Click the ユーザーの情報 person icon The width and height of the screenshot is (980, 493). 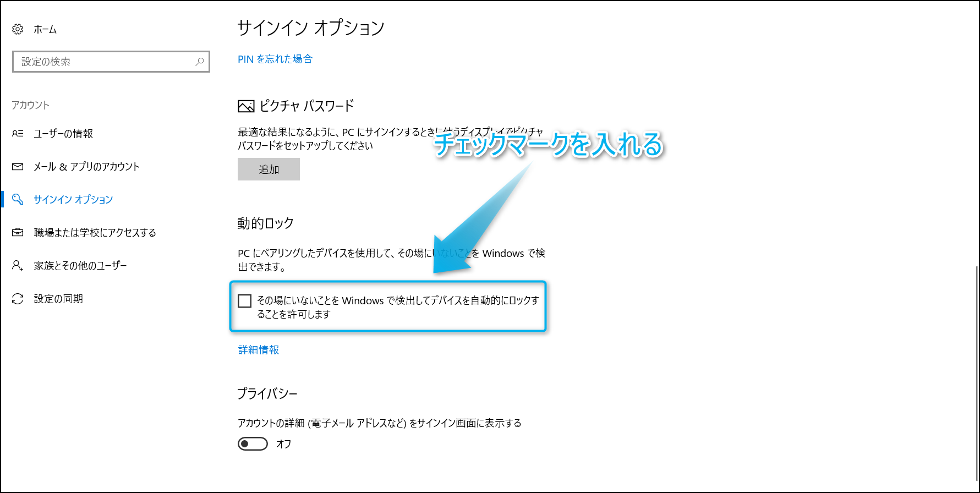pos(18,134)
